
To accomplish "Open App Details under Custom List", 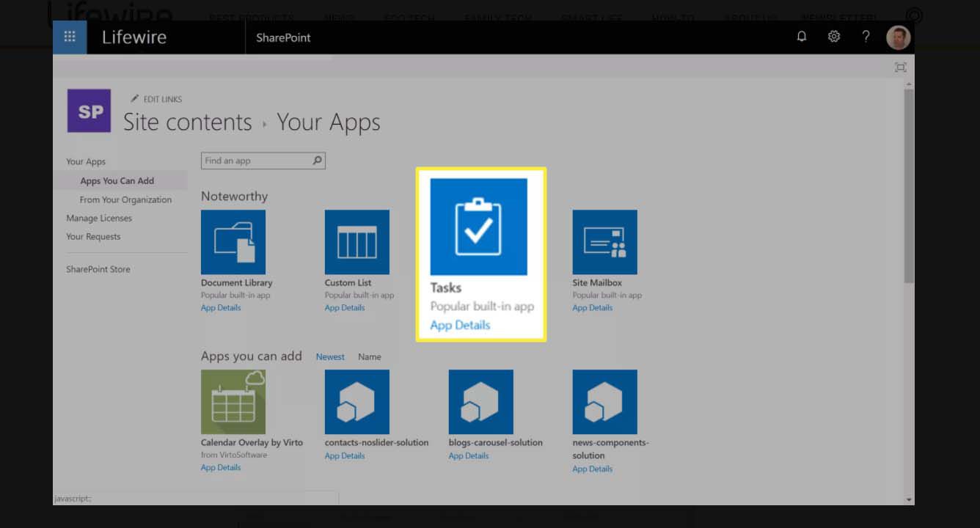I will pyautogui.click(x=345, y=308).
